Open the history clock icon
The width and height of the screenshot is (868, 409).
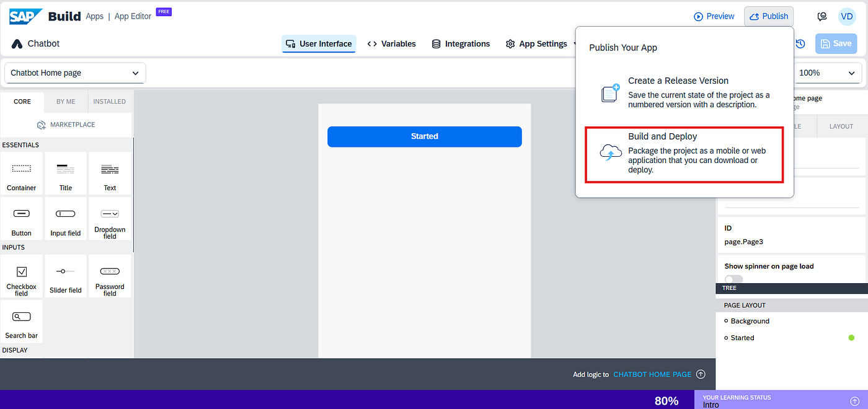[x=800, y=43]
